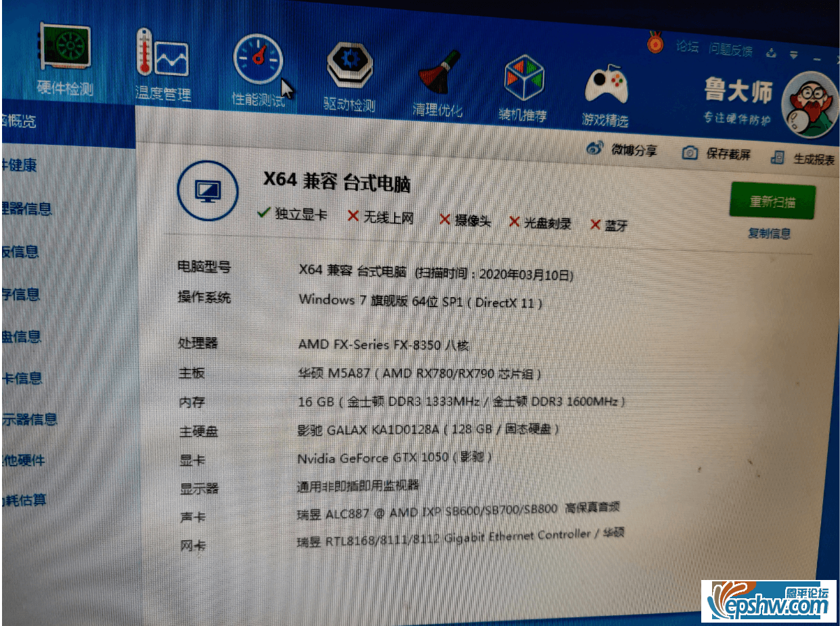Select 内存信息 in the sidebar

coord(20,294)
